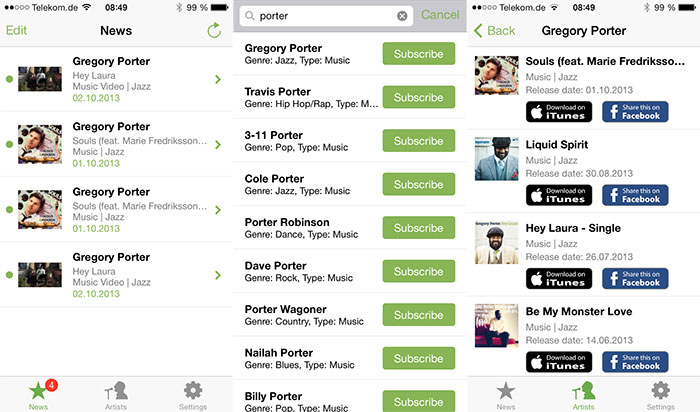
Task: Click the porter search field
Action: click(326, 16)
